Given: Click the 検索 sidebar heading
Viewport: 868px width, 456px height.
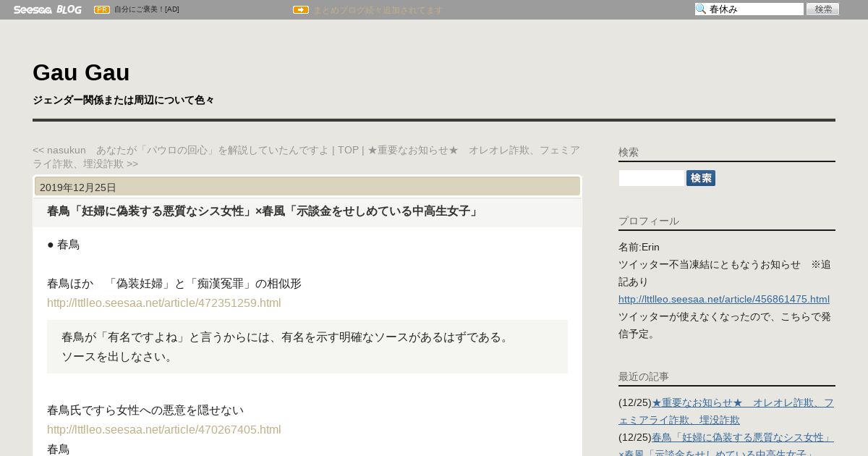Looking at the screenshot, I should (x=629, y=152).
